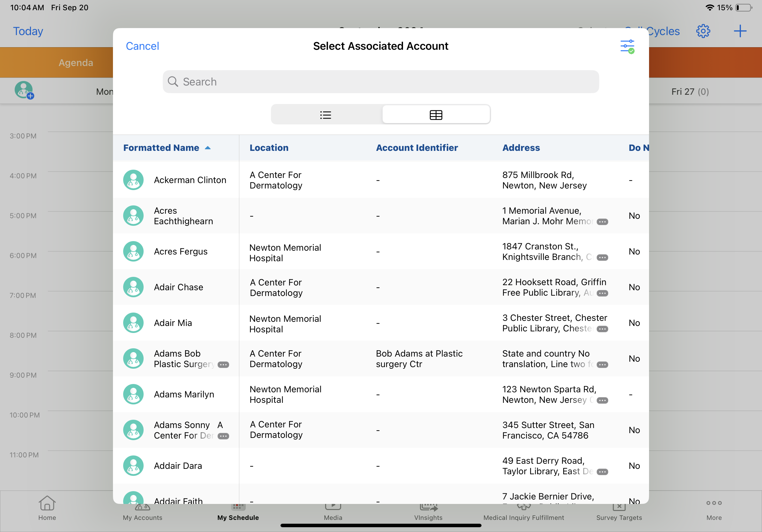The width and height of the screenshot is (762, 532).
Task: Go to the Home tab
Action: [x=47, y=507]
